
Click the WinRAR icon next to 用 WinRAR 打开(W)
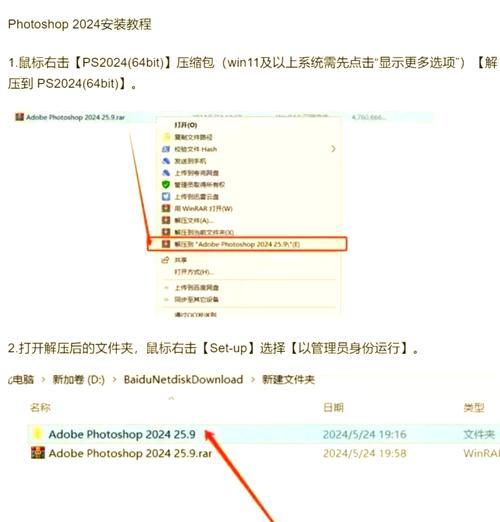[x=166, y=208]
